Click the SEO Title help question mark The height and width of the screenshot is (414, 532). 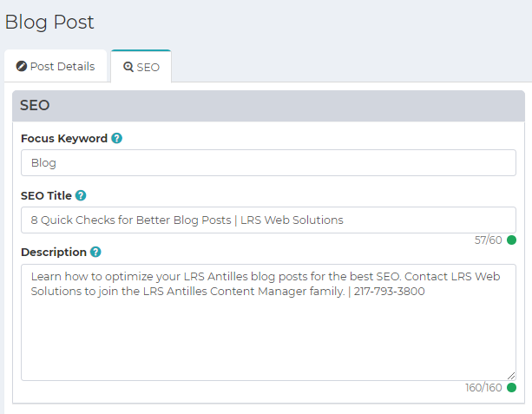81,195
